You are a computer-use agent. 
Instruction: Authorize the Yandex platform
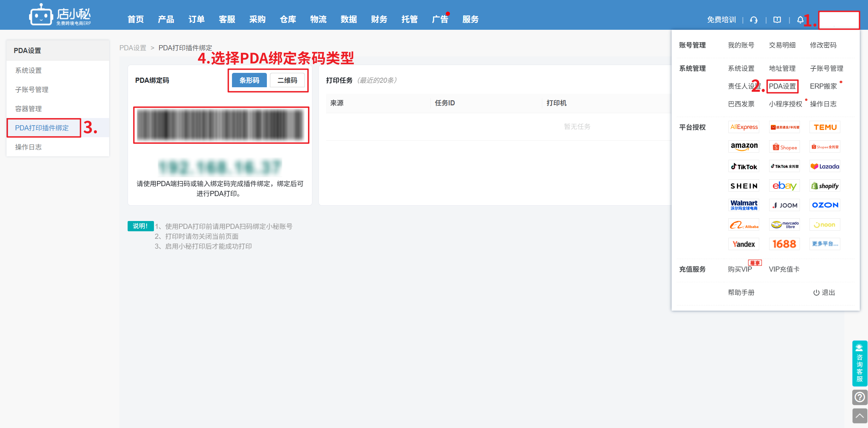744,244
